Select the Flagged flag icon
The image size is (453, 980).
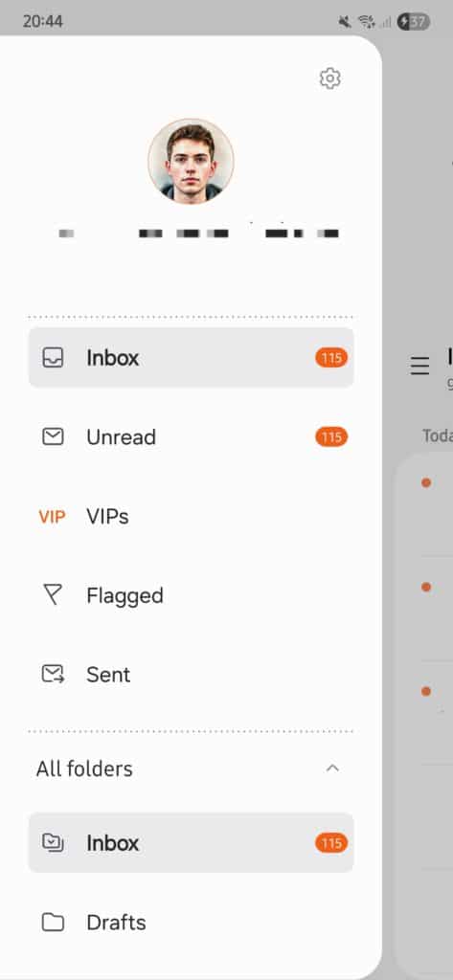click(x=53, y=595)
